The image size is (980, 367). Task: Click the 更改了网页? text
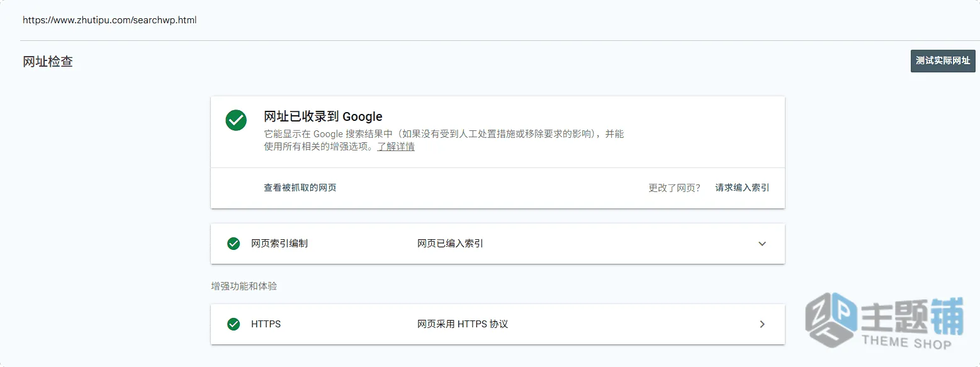[674, 188]
